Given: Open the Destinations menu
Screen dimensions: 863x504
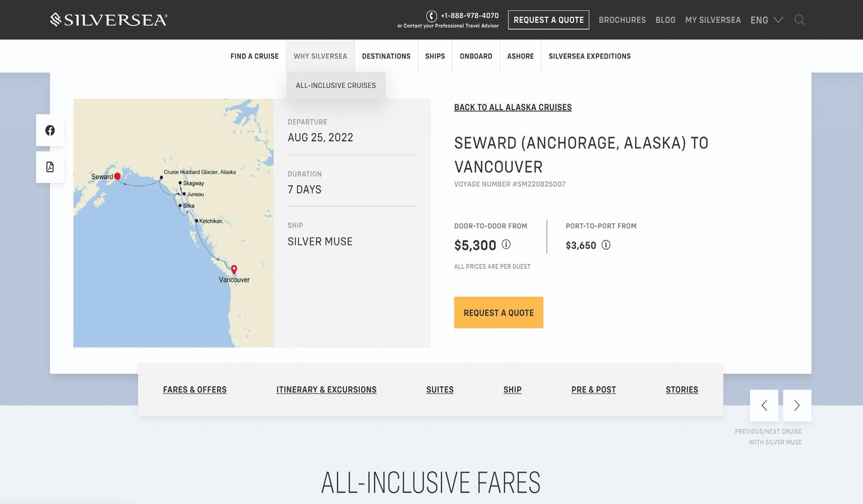Looking at the screenshot, I should (x=386, y=56).
